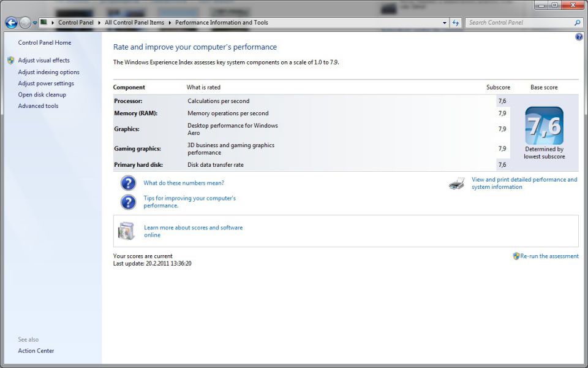This screenshot has width=588, height=368.
Task: Open the address bar history dropdown
Action: (x=445, y=23)
